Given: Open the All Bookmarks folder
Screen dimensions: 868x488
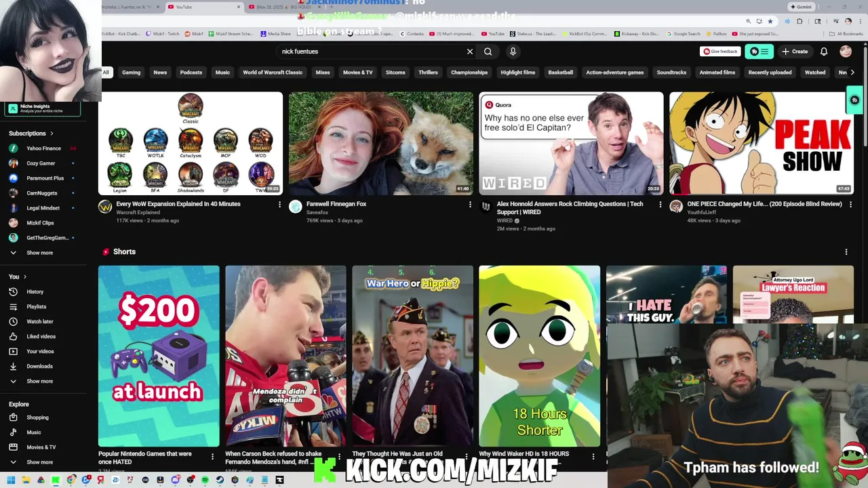Looking at the screenshot, I should (846, 33).
